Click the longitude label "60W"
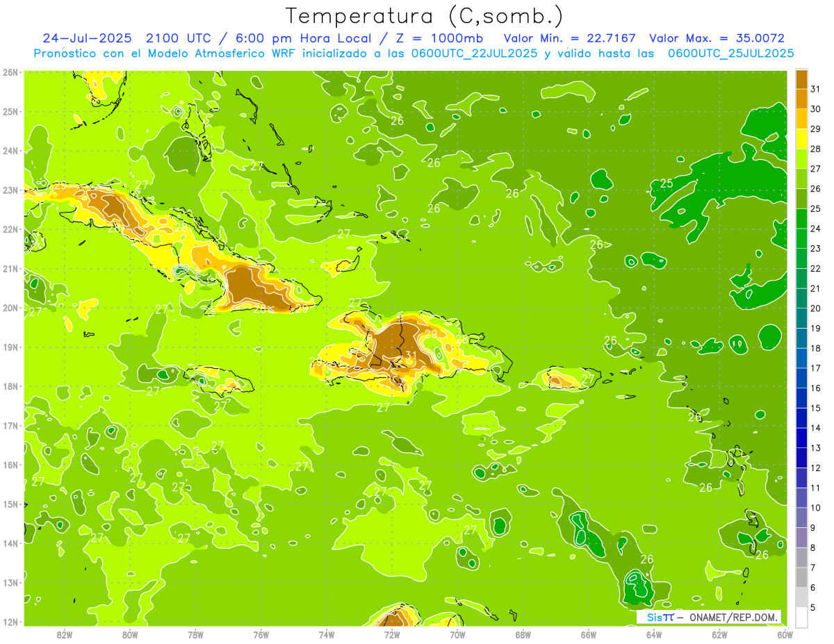834x644 pixels. pyautogui.click(x=785, y=634)
